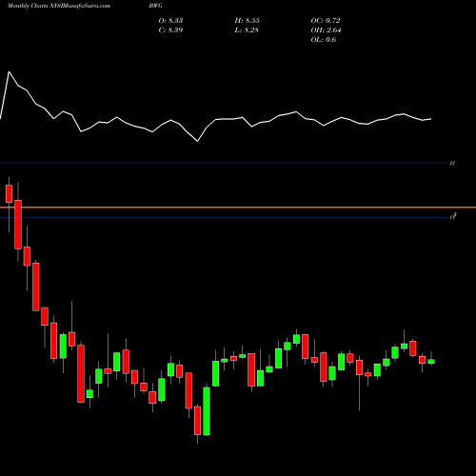This screenshot has width=476, height=476.
Task: Select the 'OC: 0.72' reading
Action: (326, 20)
